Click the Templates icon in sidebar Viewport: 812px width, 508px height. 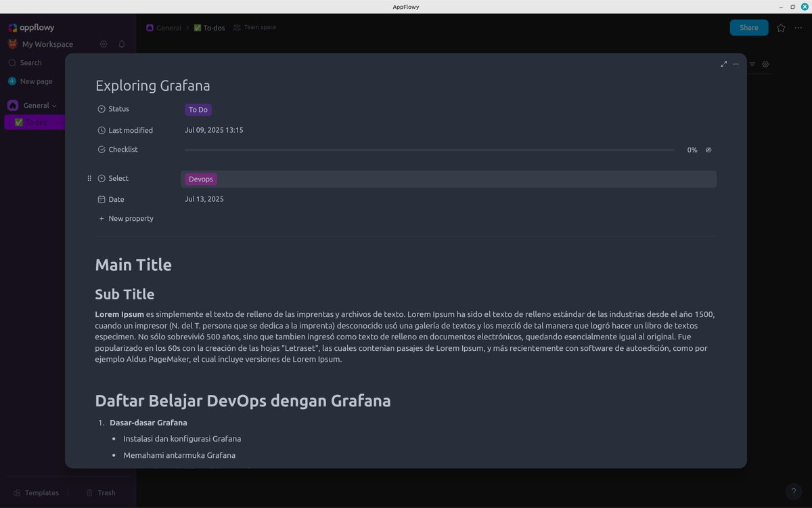[17, 493]
